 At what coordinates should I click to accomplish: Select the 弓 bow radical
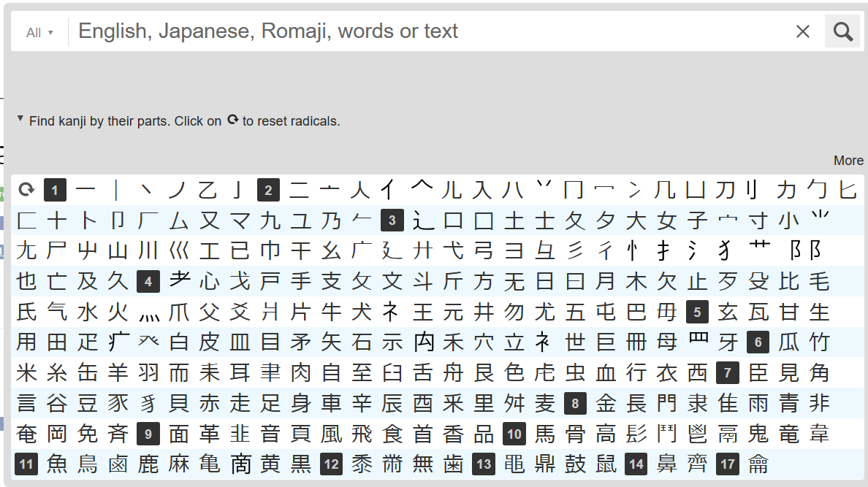[484, 250]
